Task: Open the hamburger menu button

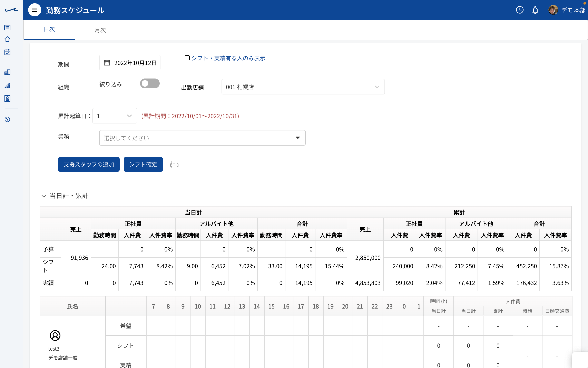Action: pos(35,10)
